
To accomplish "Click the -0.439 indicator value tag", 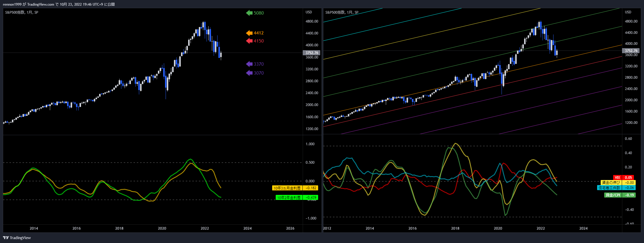I will click(310, 198).
